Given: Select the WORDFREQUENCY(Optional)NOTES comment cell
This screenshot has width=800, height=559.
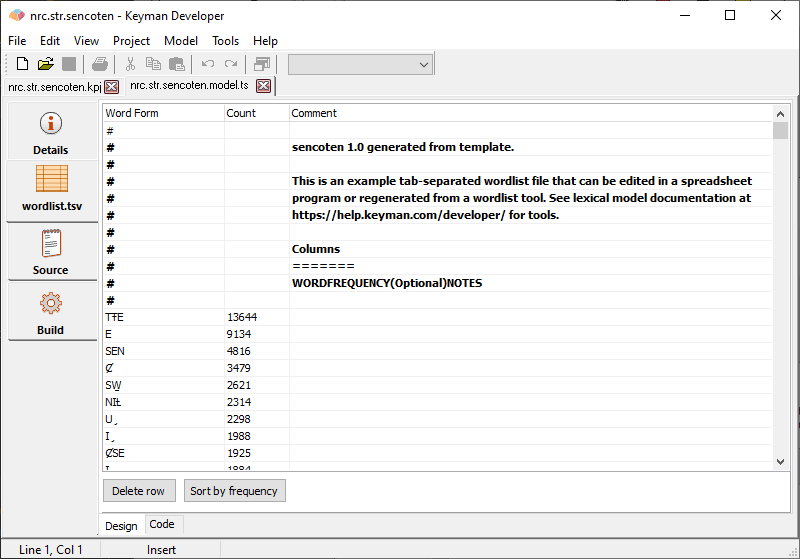Looking at the screenshot, I should click(x=531, y=283).
